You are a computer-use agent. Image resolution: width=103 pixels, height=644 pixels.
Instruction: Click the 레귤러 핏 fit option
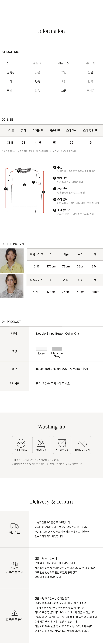click(64, 63)
